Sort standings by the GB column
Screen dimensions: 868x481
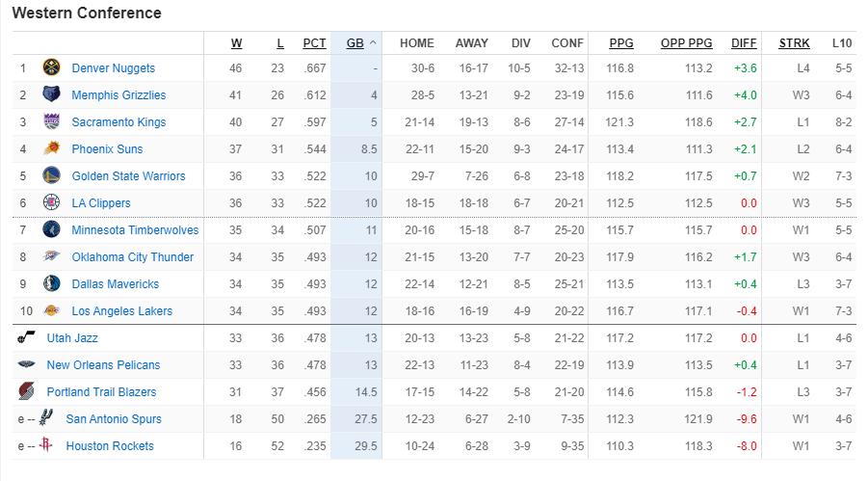point(355,43)
